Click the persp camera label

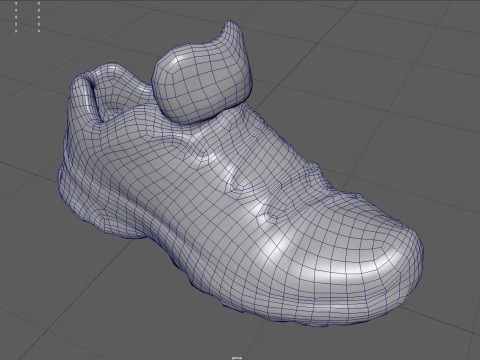point(237,358)
